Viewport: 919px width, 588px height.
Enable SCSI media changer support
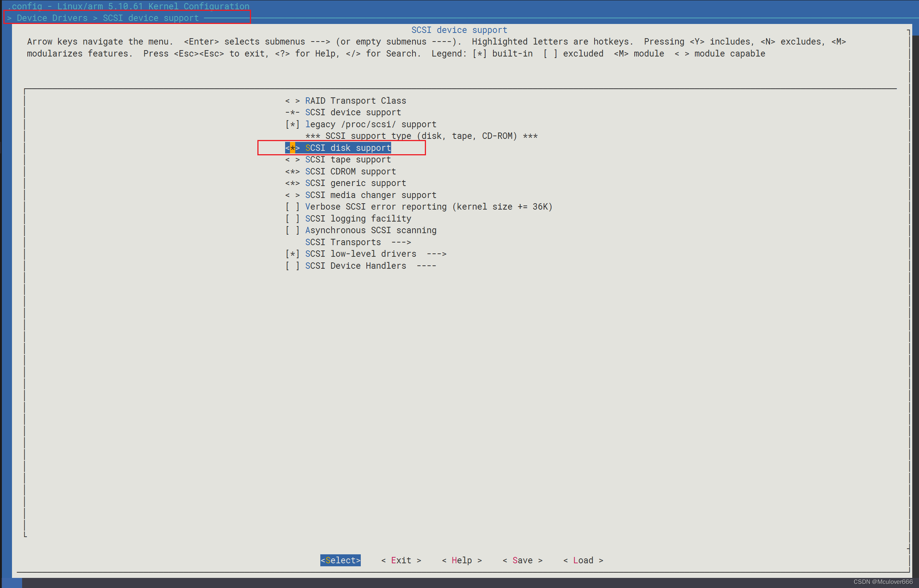pyautogui.click(x=370, y=195)
